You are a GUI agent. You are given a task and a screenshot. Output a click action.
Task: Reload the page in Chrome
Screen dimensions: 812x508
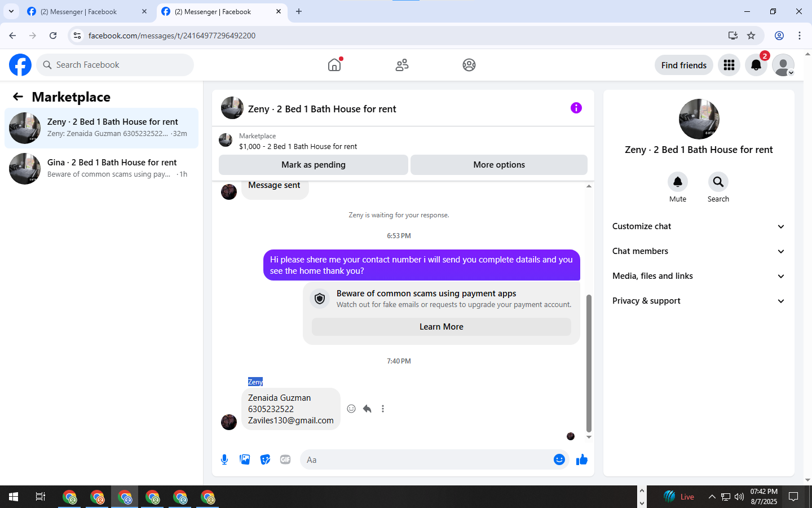tap(53, 36)
